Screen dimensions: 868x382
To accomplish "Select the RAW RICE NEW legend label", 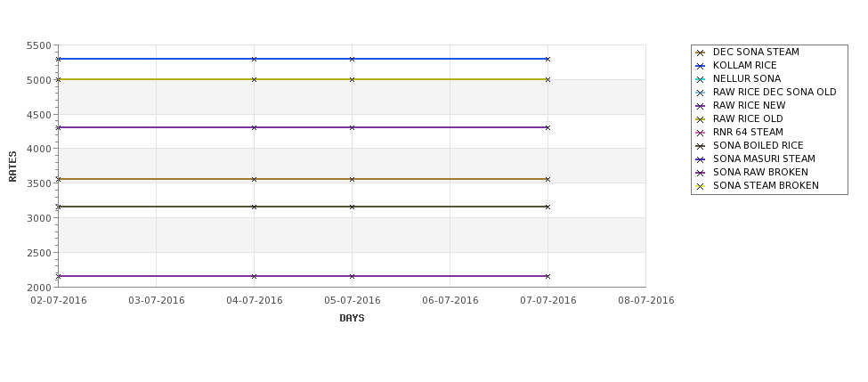I will tap(749, 105).
